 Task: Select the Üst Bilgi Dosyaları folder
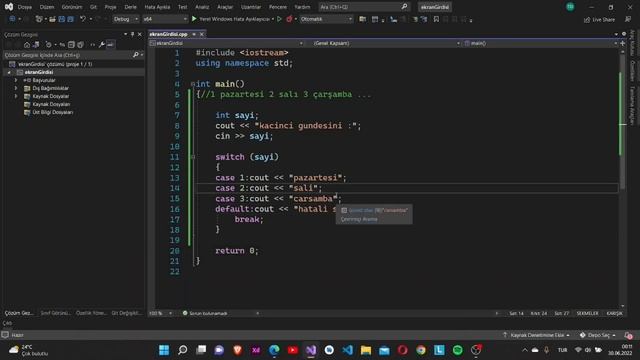(53, 112)
